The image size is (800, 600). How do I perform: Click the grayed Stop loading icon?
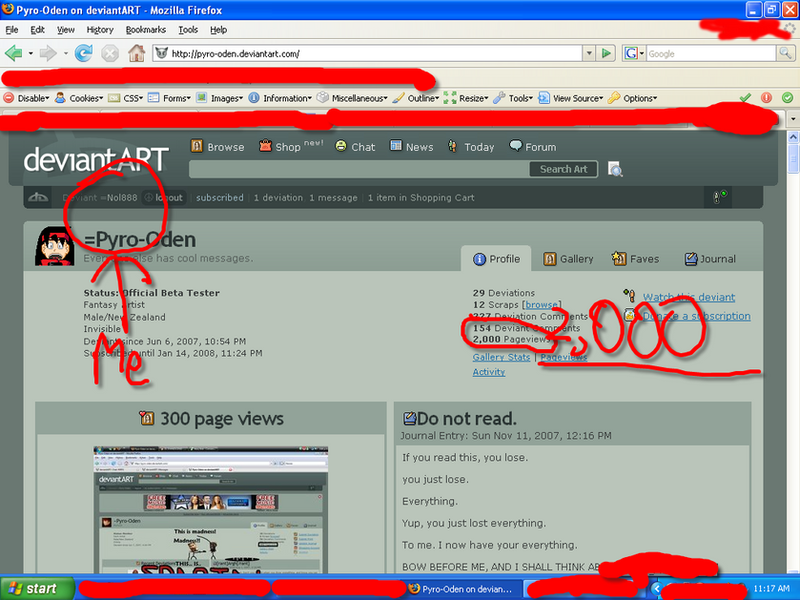[110, 53]
